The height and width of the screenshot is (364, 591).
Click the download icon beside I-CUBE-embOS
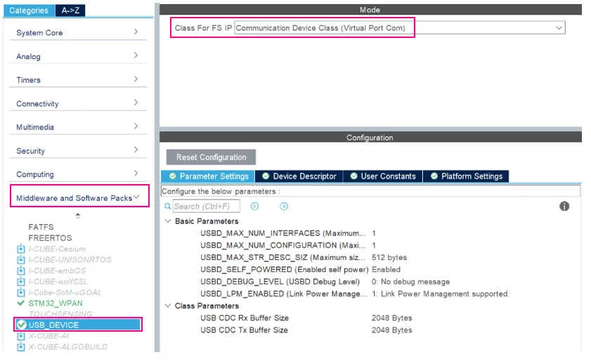point(20,271)
